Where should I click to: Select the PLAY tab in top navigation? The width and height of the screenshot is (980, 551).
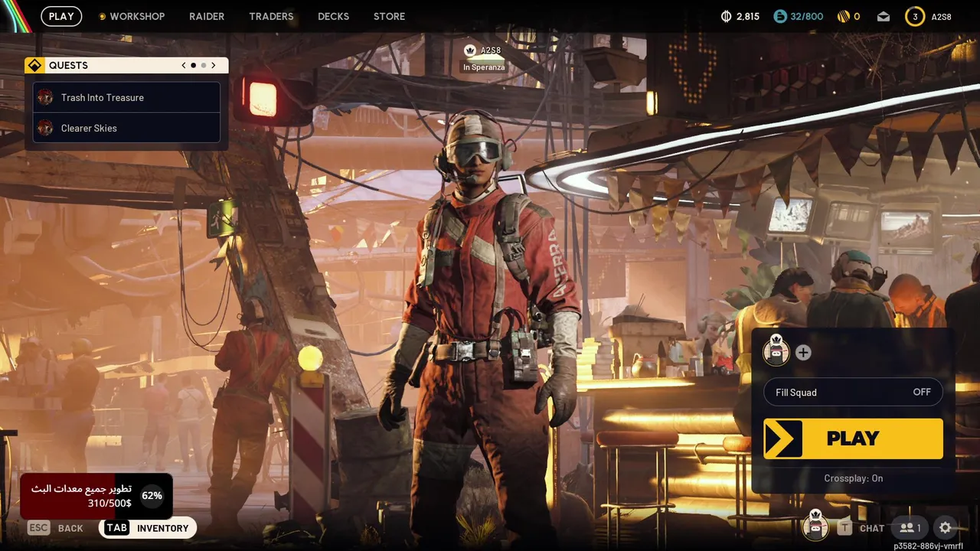[61, 16]
